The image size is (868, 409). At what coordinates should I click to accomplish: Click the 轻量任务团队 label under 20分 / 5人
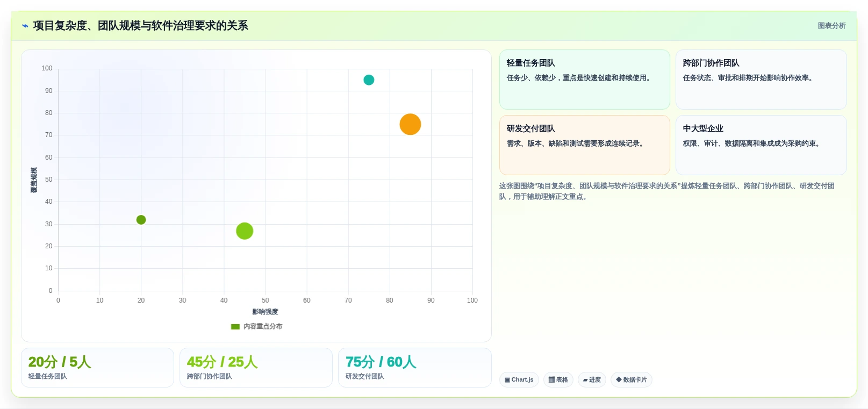tap(48, 377)
